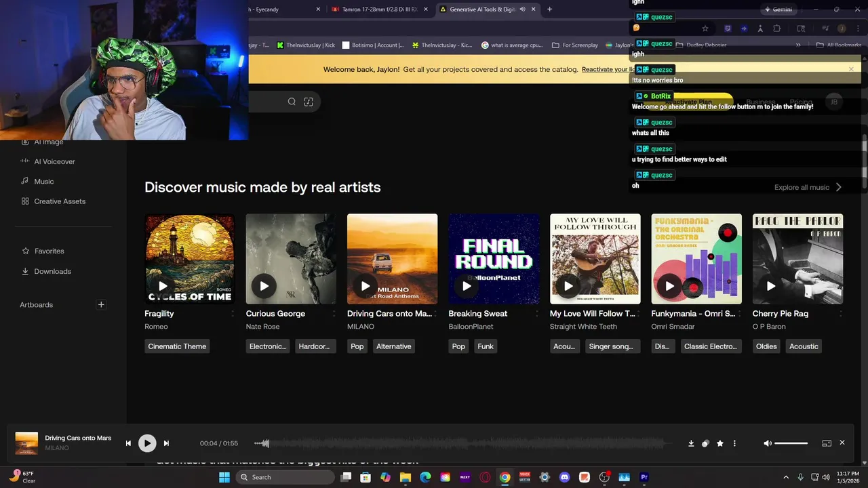This screenshot has height=488, width=868.
Task: Select the Oldies genre tag
Action: click(766, 346)
